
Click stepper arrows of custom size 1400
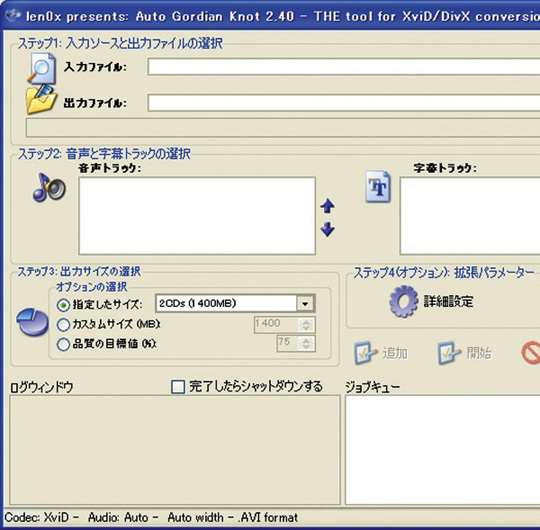pos(307,325)
